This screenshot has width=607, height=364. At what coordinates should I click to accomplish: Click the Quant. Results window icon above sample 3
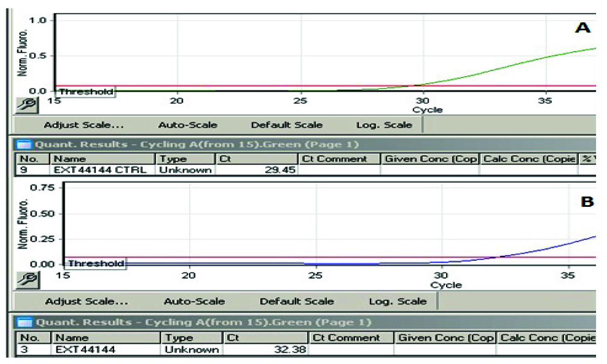point(25,323)
